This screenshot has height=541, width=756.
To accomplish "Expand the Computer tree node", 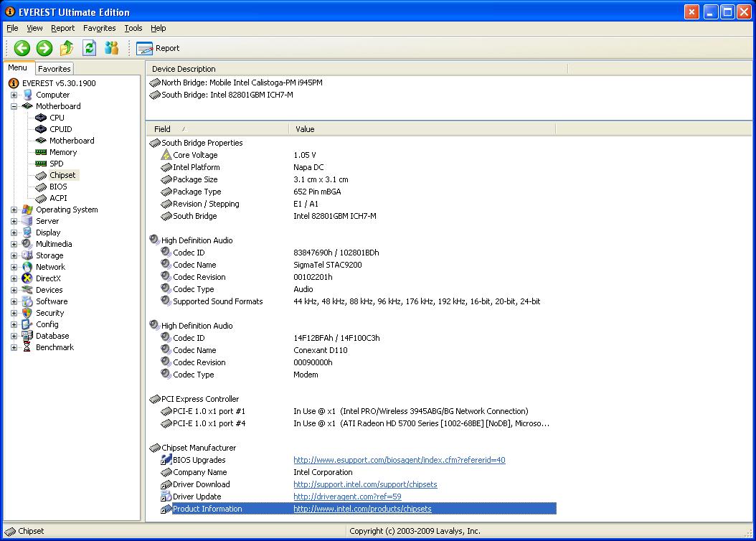I will click(14, 95).
